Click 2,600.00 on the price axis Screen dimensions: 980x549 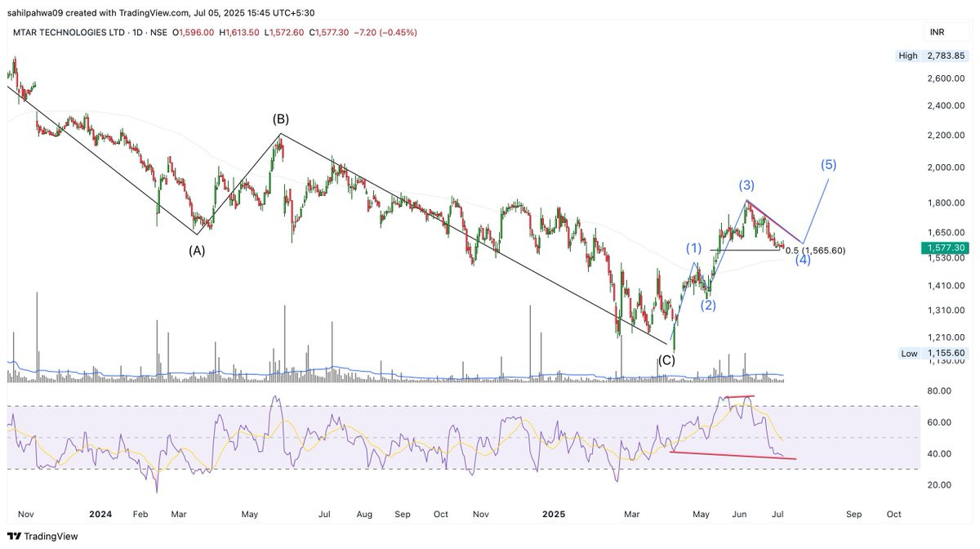pyautogui.click(x=947, y=78)
